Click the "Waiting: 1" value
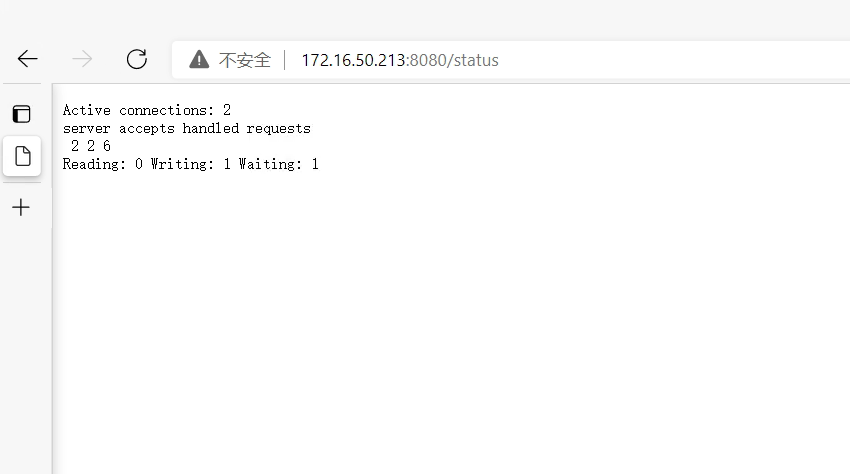This screenshot has width=850, height=474. click(x=279, y=164)
